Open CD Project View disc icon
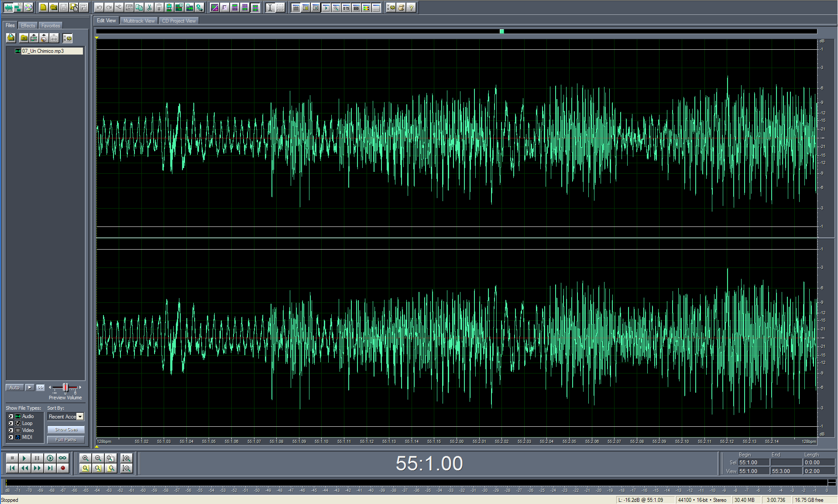 pyautogui.click(x=28, y=7)
